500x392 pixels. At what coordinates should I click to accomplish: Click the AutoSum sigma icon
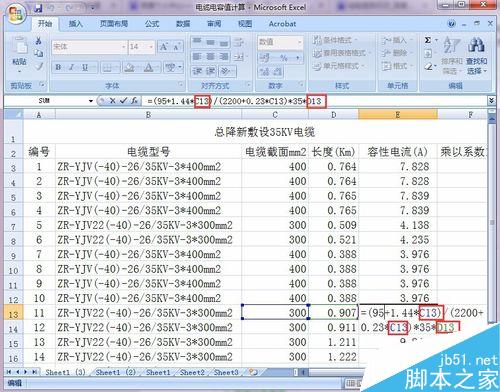click(x=428, y=40)
